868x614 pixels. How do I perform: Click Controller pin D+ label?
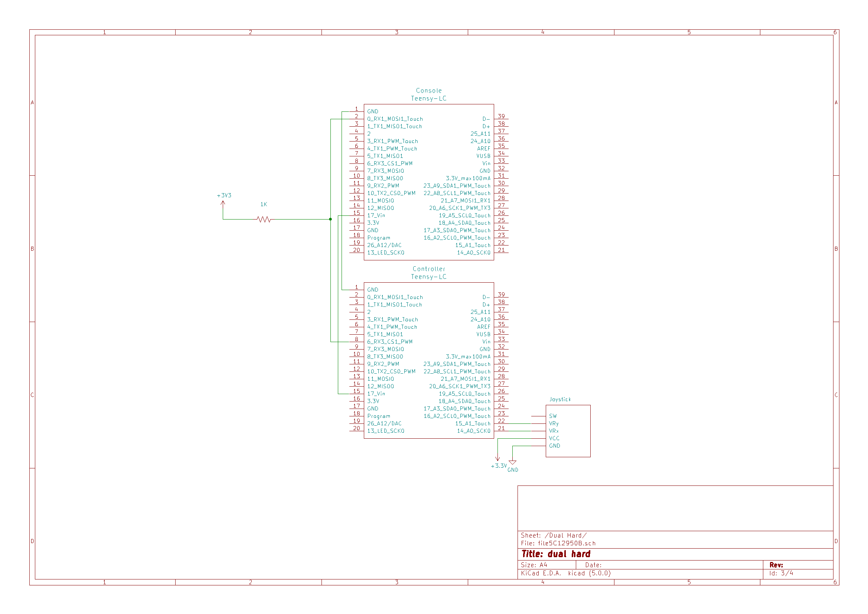[486, 305]
